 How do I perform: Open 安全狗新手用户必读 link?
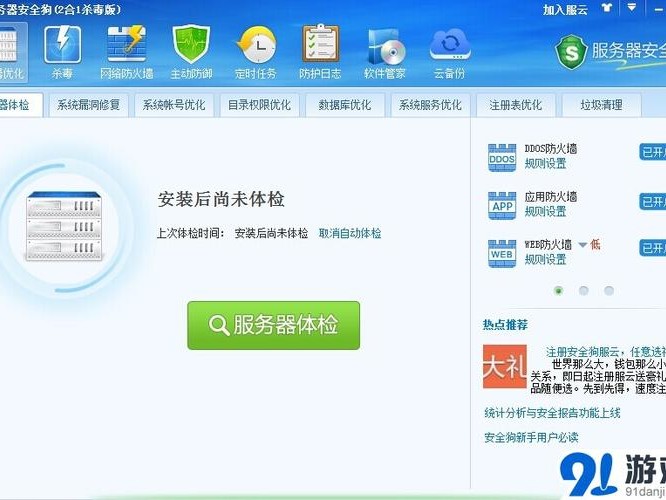click(531, 438)
